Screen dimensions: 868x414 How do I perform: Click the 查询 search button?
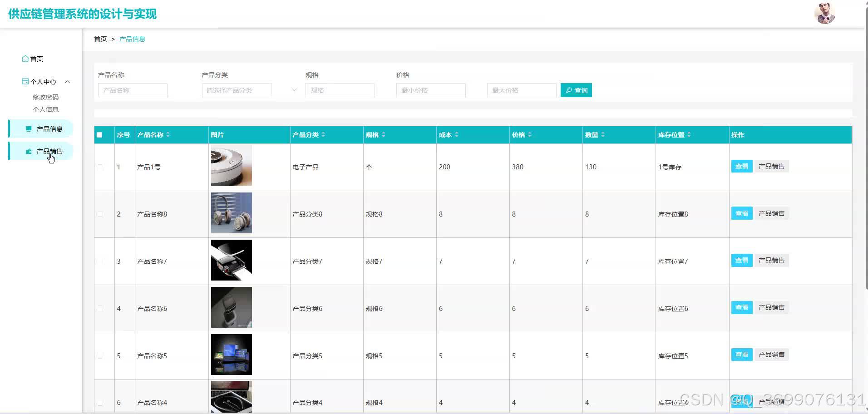click(576, 90)
